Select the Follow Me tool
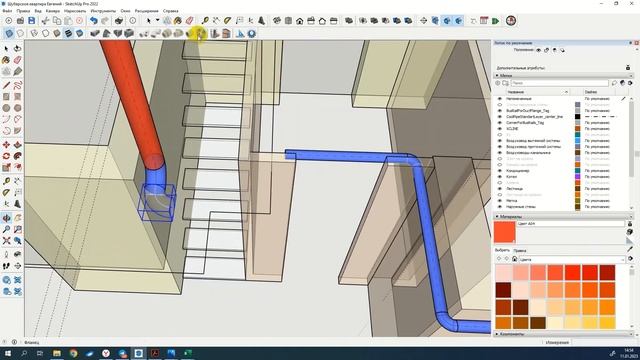This screenshot has height=360, width=640. [x=18, y=156]
